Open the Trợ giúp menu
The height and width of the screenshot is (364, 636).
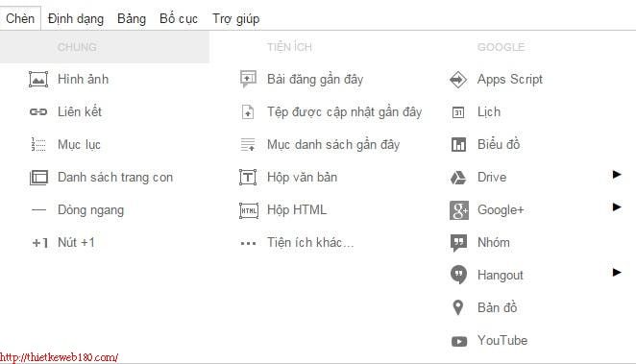236,18
